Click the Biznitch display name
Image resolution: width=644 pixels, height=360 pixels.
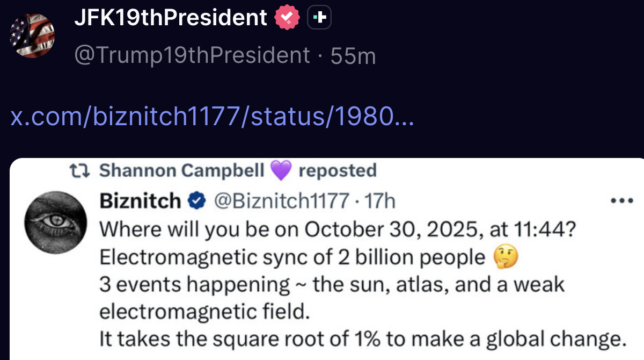coord(141,201)
